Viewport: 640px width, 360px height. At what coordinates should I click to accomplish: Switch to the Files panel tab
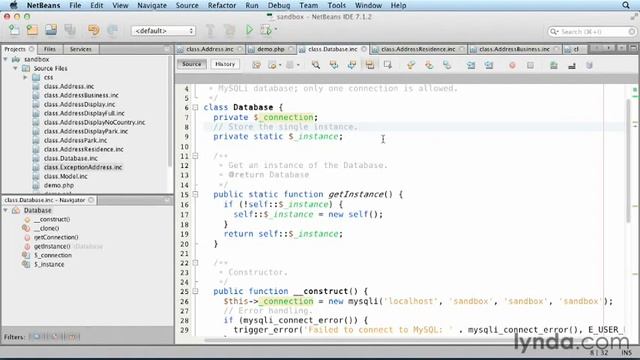tap(50, 49)
